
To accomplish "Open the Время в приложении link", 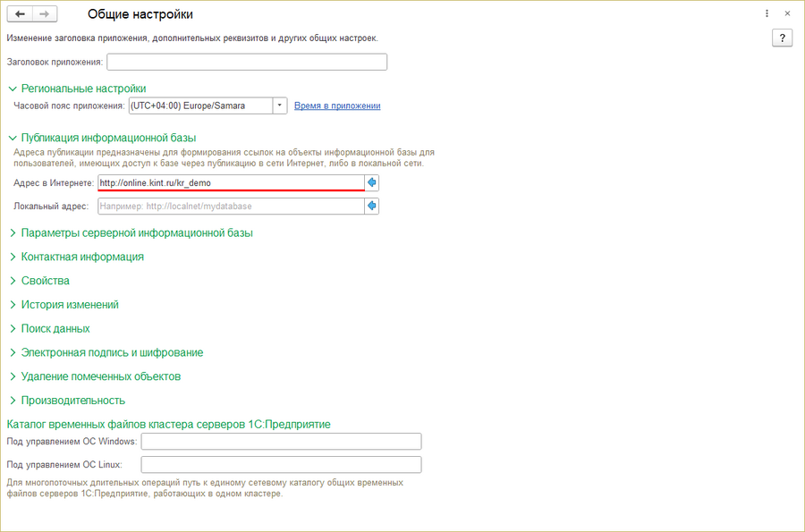I will click(337, 106).
